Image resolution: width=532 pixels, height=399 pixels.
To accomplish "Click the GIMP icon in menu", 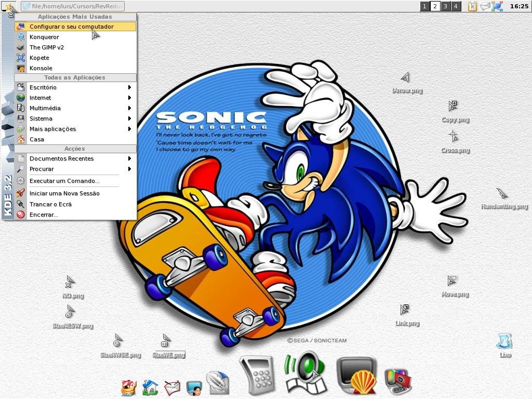I will [x=21, y=47].
